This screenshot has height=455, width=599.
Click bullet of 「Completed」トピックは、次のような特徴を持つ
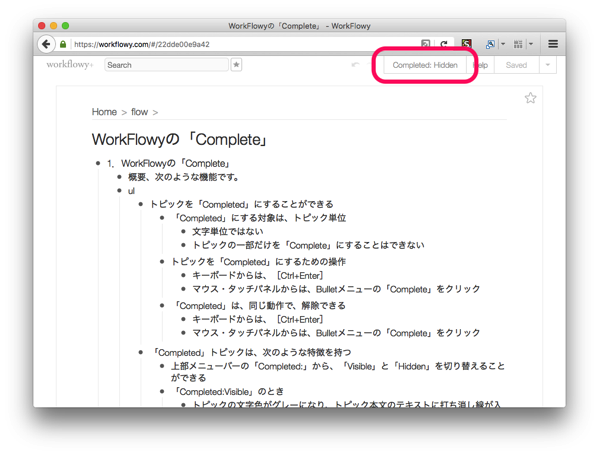(141, 352)
